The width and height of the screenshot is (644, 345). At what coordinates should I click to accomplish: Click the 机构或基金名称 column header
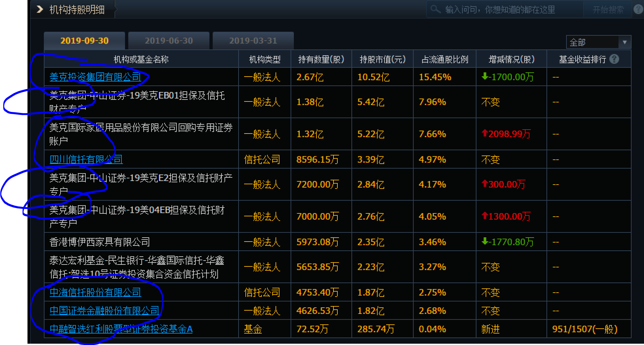point(141,59)
